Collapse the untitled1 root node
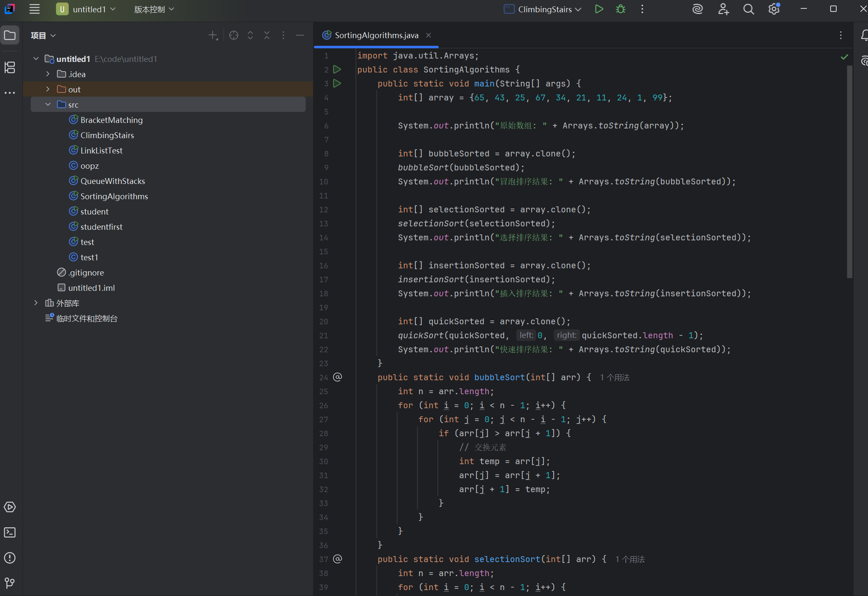This screenshot has height=596, width=868. pyautogui.click(x=36, y=58)
